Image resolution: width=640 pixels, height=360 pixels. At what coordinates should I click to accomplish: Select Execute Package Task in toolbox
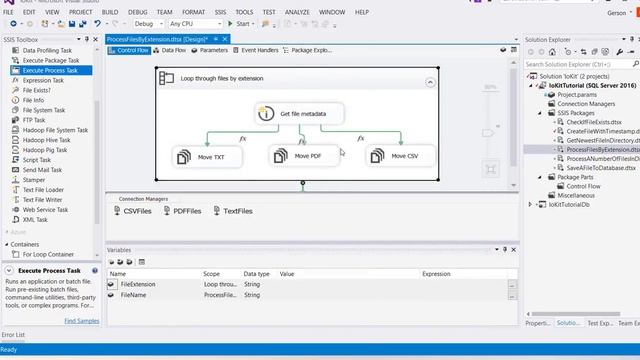(51, 60)
